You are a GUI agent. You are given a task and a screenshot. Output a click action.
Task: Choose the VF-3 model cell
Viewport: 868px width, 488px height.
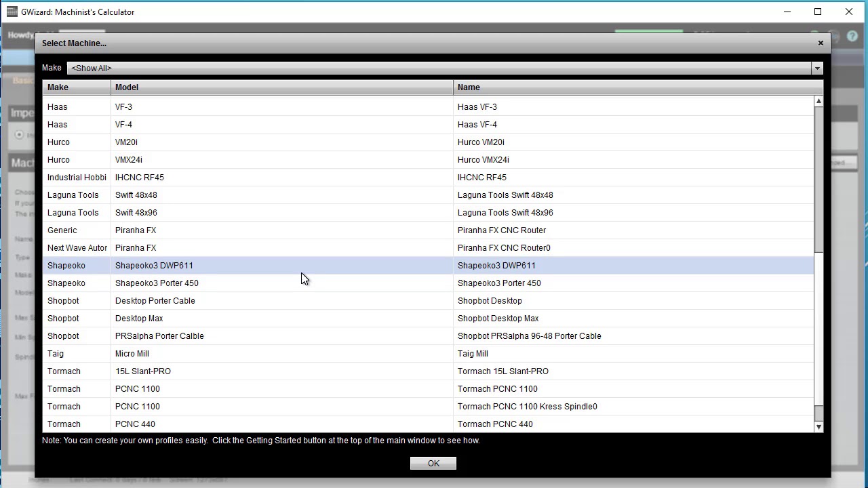coord(282,107)
